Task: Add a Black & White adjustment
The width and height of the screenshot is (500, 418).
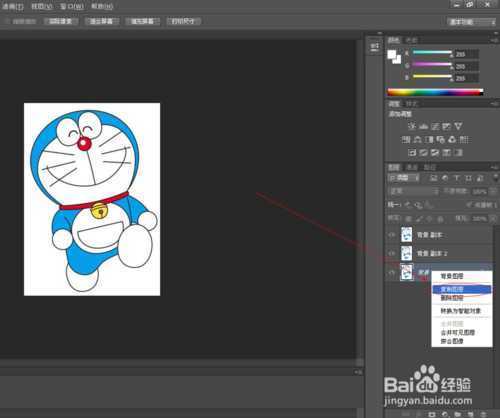Action: point(429,139)
